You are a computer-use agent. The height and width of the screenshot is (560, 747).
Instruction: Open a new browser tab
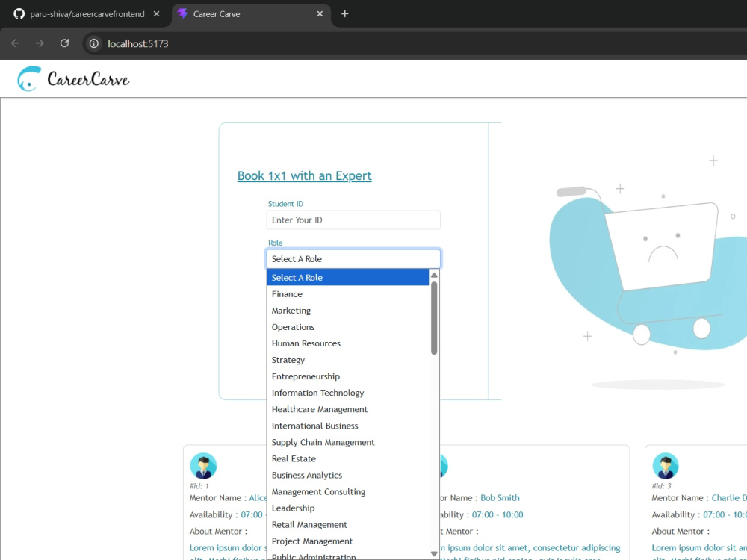click(x=345, y=13)
